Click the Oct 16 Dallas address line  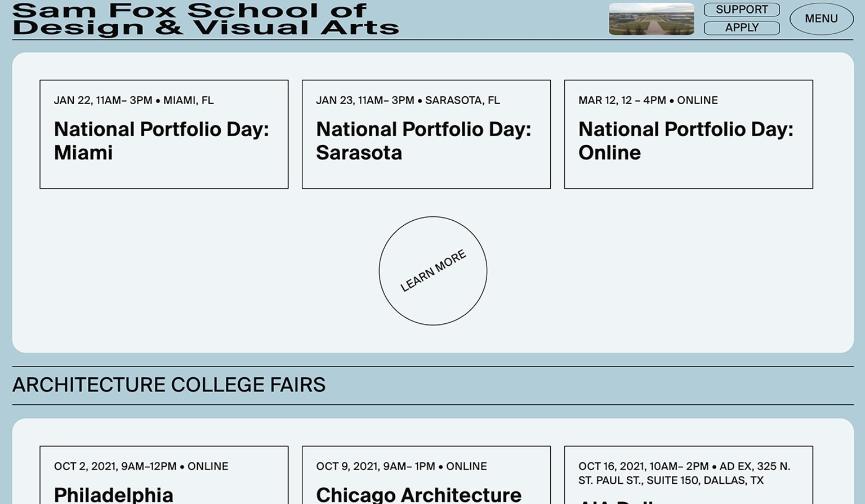click(684, 473)
